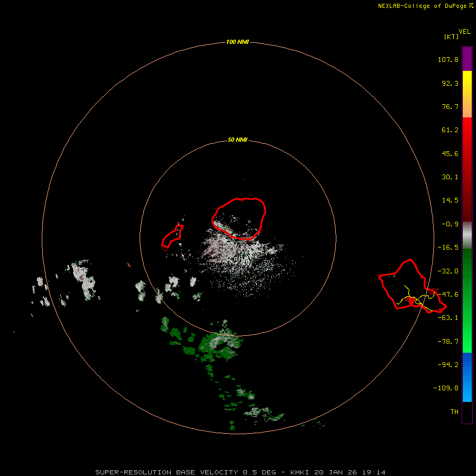Select the -94.2 legend value

click(448, 365)
